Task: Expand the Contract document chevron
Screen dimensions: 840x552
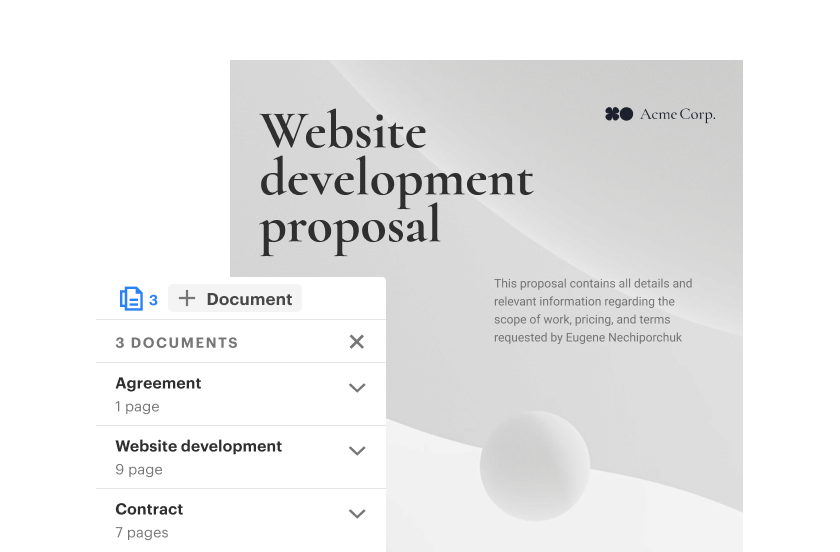Action: point(357,513)
